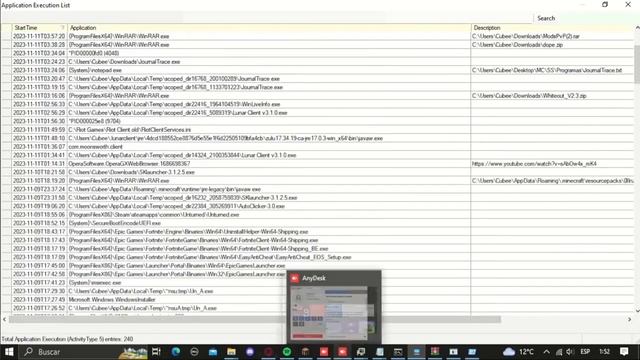Screen dimensions: 640x360
Task: Open the green Spotify taskbar icon
Action: pos(287,351)
